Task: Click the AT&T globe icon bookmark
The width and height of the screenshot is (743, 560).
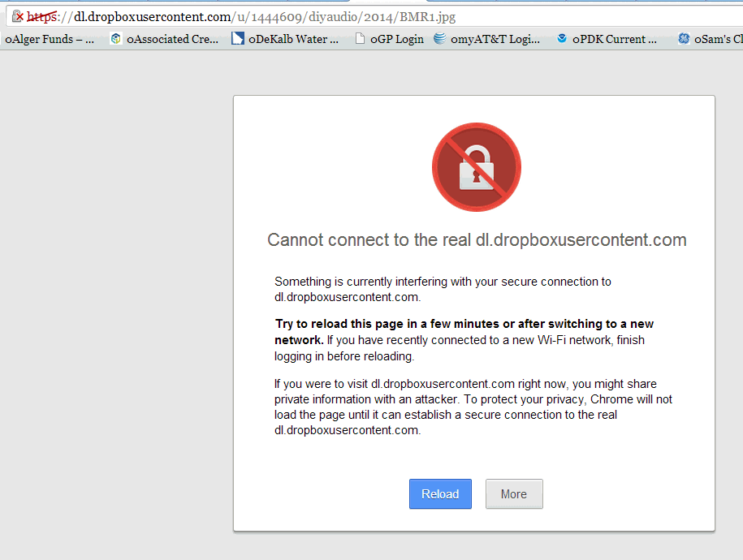Action: (440, 38)
